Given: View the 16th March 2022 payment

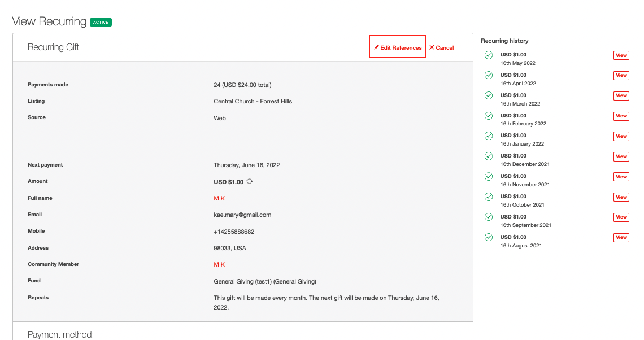Looking at the screenshot, I should [621, 95].
